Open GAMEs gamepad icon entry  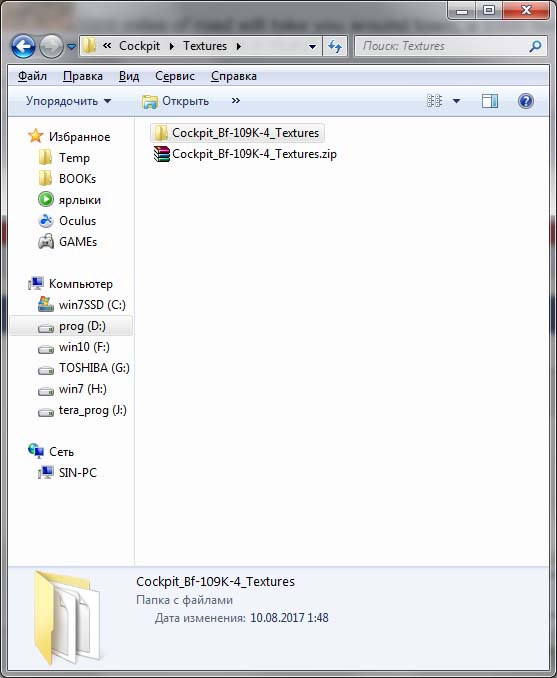46,242
